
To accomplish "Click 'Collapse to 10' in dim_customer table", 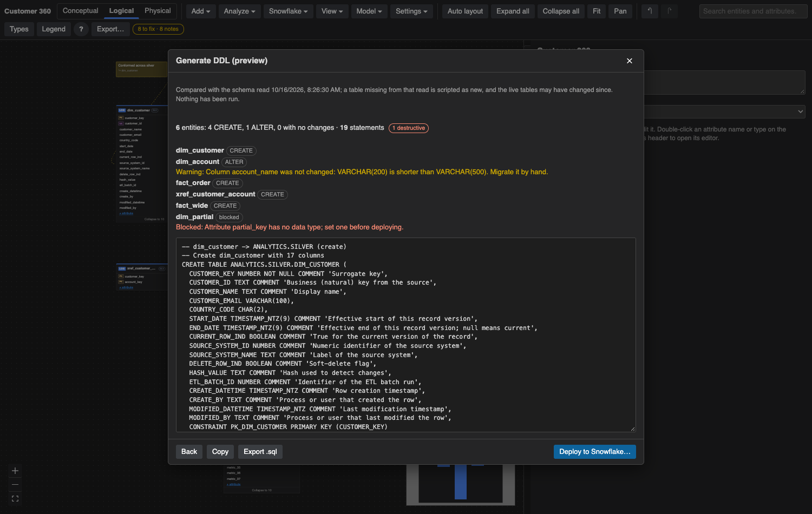I will 154,219.
